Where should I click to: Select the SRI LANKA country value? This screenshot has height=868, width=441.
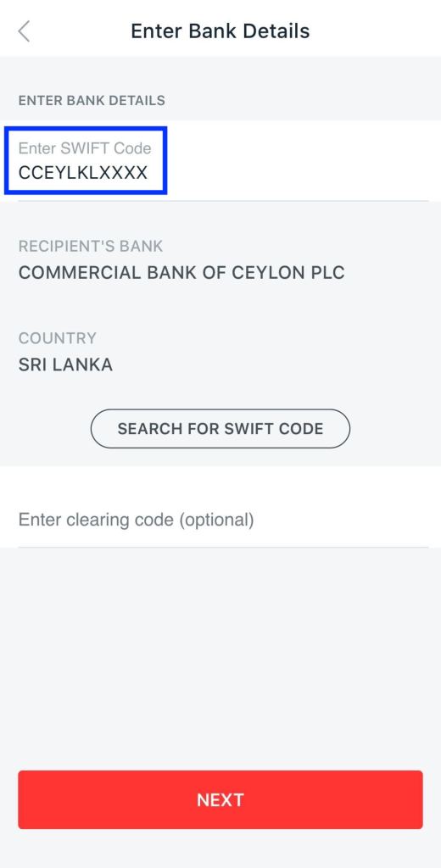(65, 364)
